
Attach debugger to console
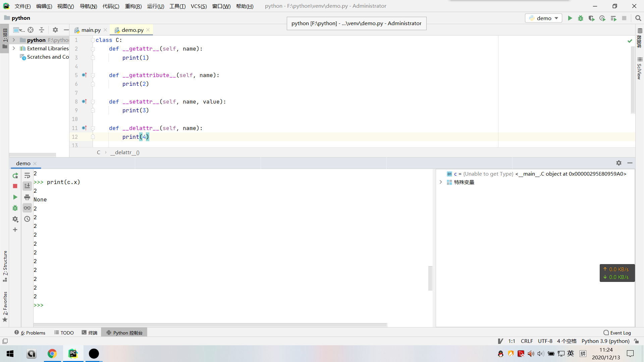tap(15, 208)
